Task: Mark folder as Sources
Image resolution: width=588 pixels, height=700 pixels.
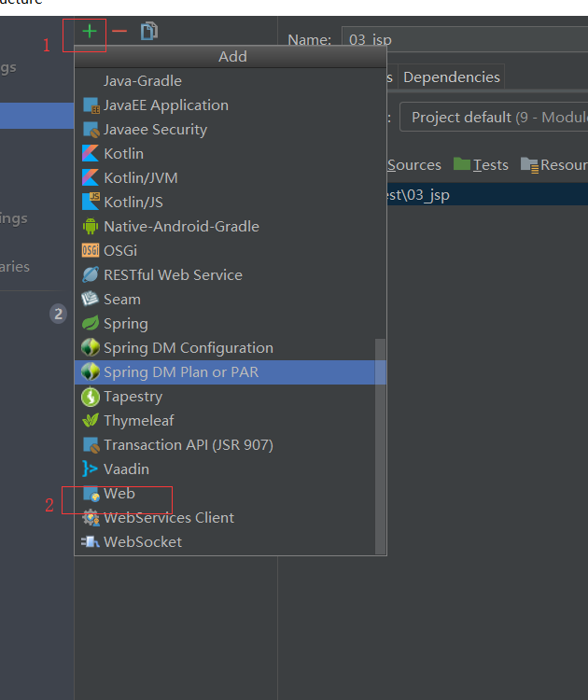Action: [413, 164]
